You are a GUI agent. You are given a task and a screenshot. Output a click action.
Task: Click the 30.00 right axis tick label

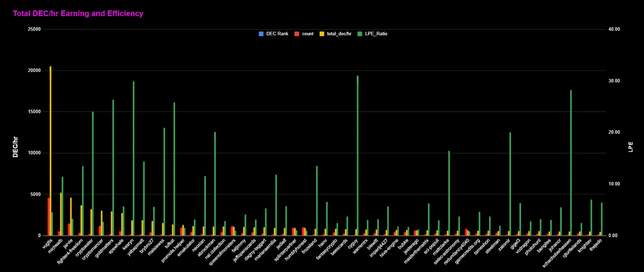(614, 81)
